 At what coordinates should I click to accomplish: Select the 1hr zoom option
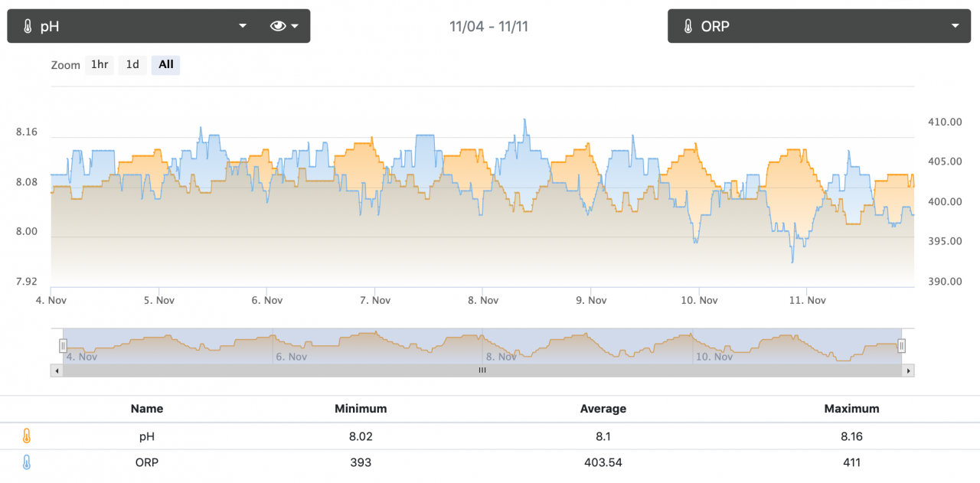100,65
